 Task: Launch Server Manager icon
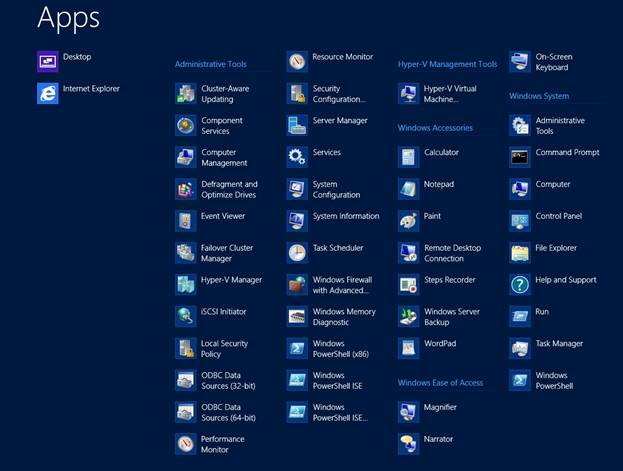(297, 125)
